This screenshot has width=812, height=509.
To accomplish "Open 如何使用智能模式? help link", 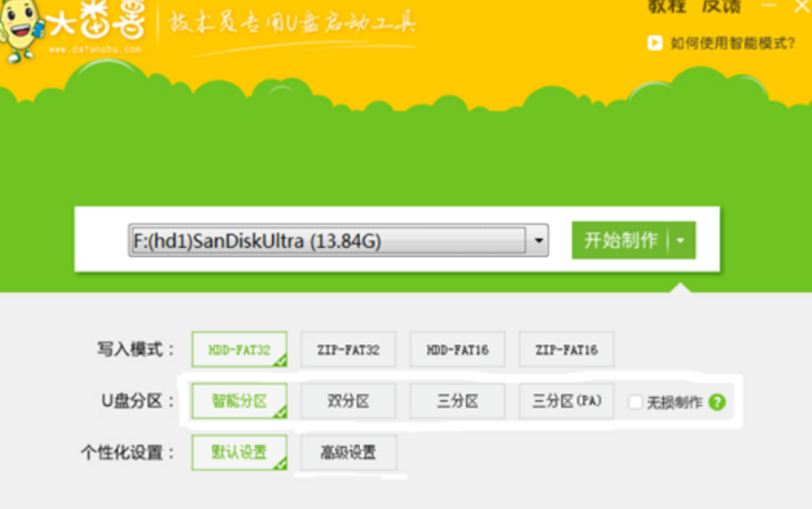I will click(x=732, y=43).
